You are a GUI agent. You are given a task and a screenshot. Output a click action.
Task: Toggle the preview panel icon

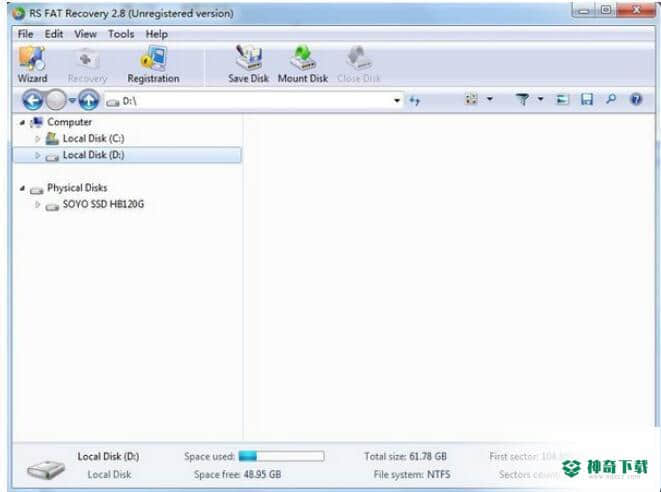562,99
